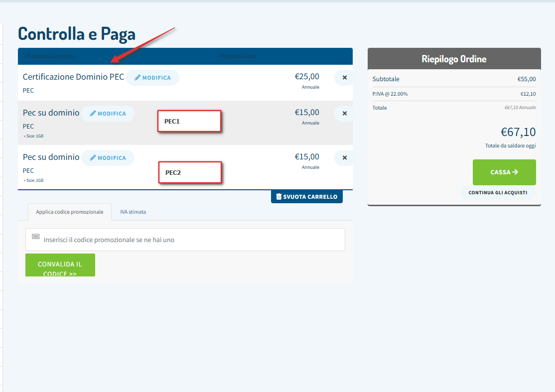Click the ticket icon in promo field
555x392 pixels.
[x=36, y=236]
